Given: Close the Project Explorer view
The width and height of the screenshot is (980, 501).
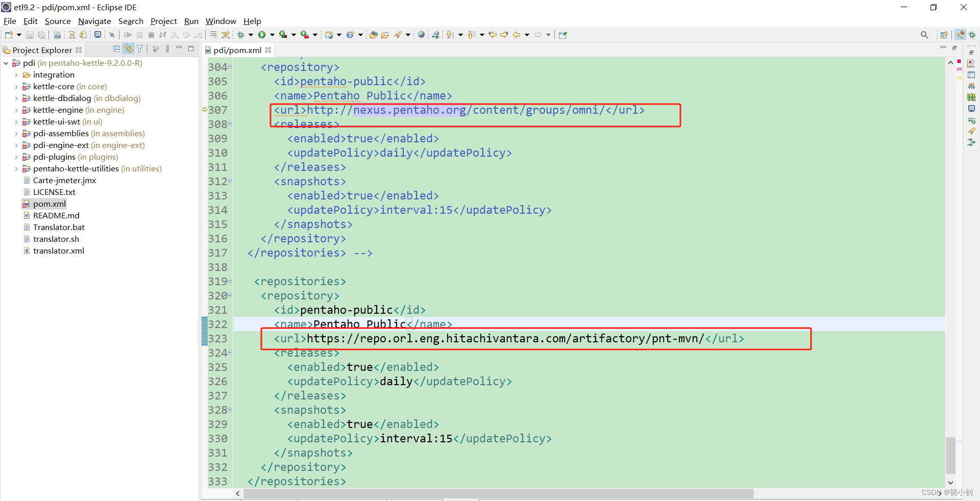Looking at the screenshot, I should [x=79, y=50].
